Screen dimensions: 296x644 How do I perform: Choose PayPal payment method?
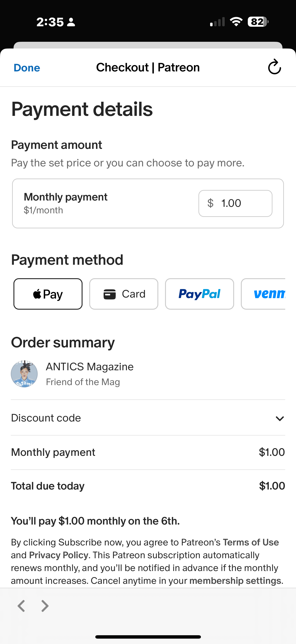point(199,294)
